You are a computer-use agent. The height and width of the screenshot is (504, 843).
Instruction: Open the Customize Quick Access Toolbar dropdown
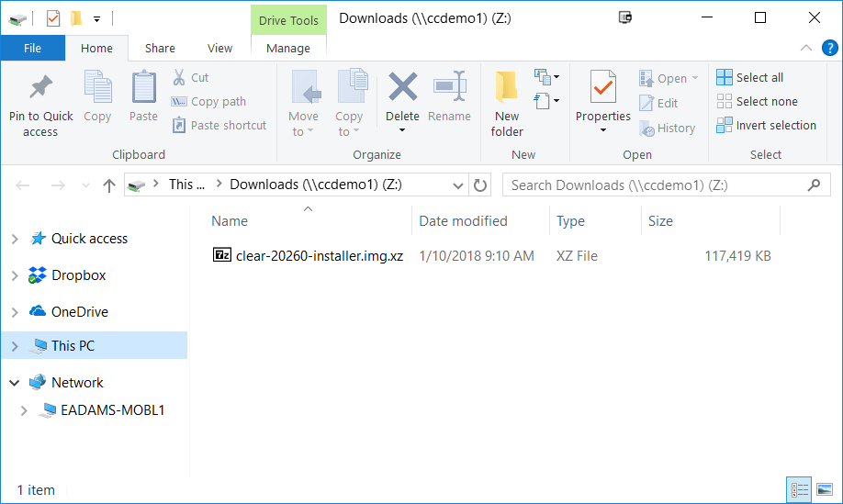pyautogui.click(x=96, y=19)
